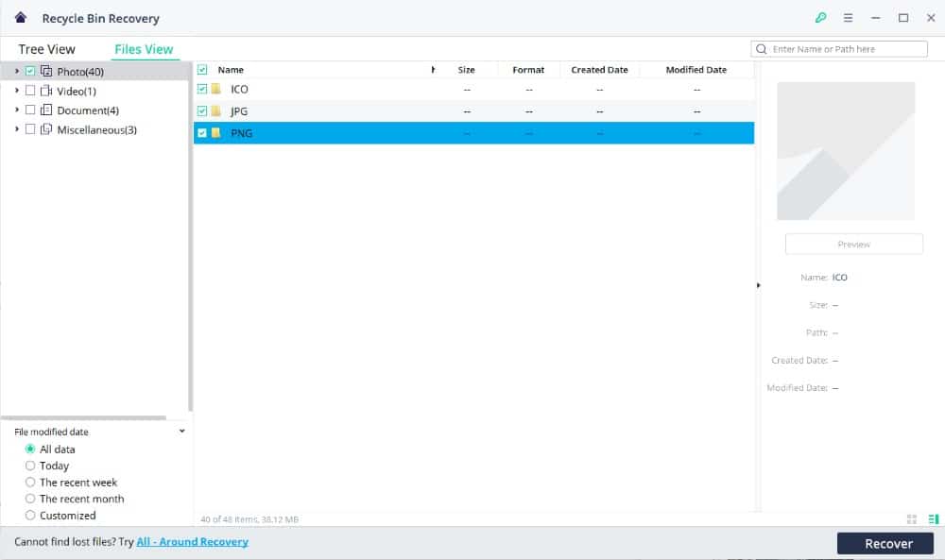Uncheck the Photo(40) category checkbox
The image size is (945, 560).
(30, 72)
